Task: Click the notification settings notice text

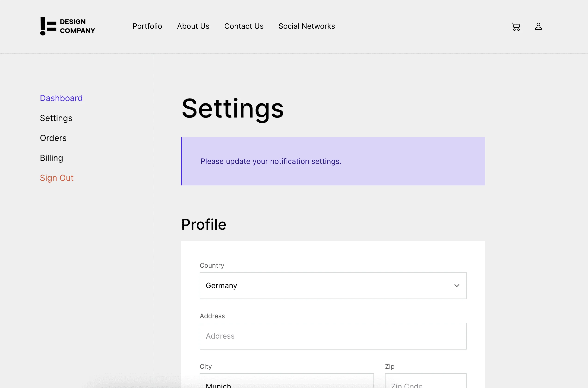Action: pos(271,161)
